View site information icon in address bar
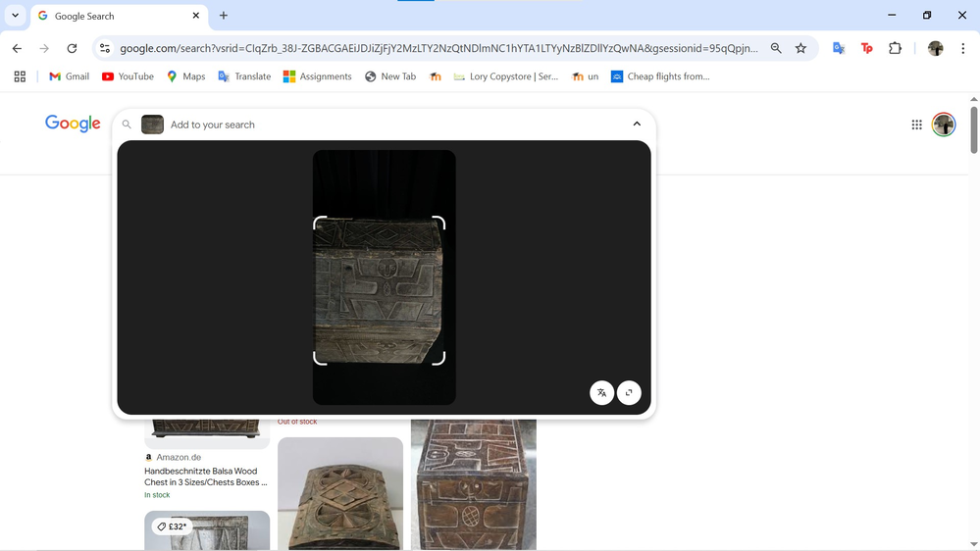The image size is (980, 551). point(105,48)
